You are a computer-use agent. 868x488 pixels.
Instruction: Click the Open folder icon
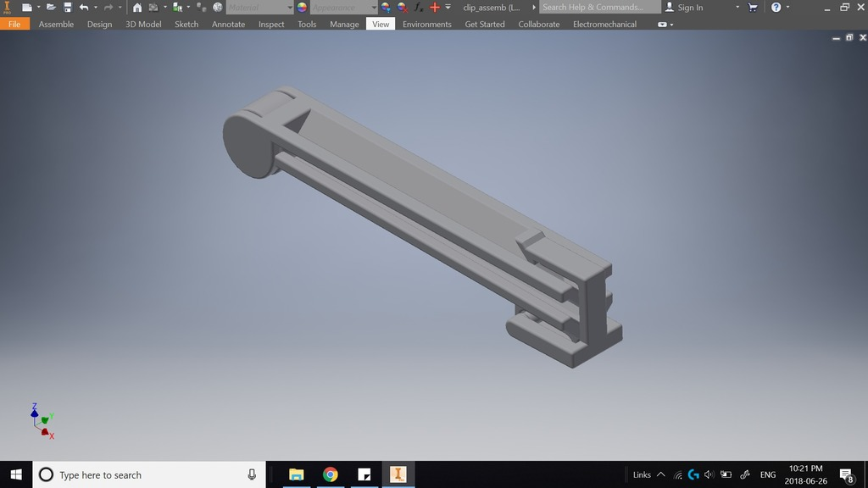[x=51, y=7]
